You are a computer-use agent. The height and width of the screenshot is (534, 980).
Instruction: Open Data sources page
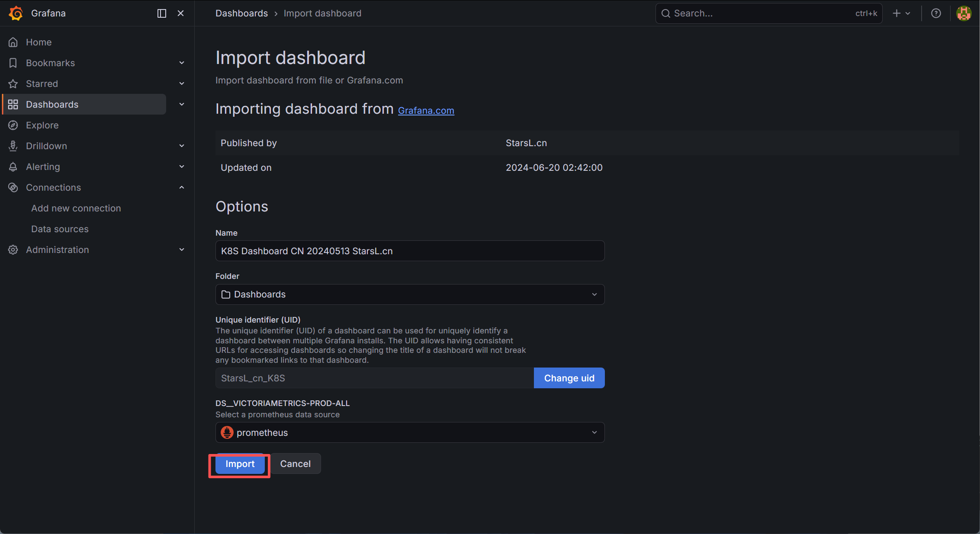click(x=60, y=229)
